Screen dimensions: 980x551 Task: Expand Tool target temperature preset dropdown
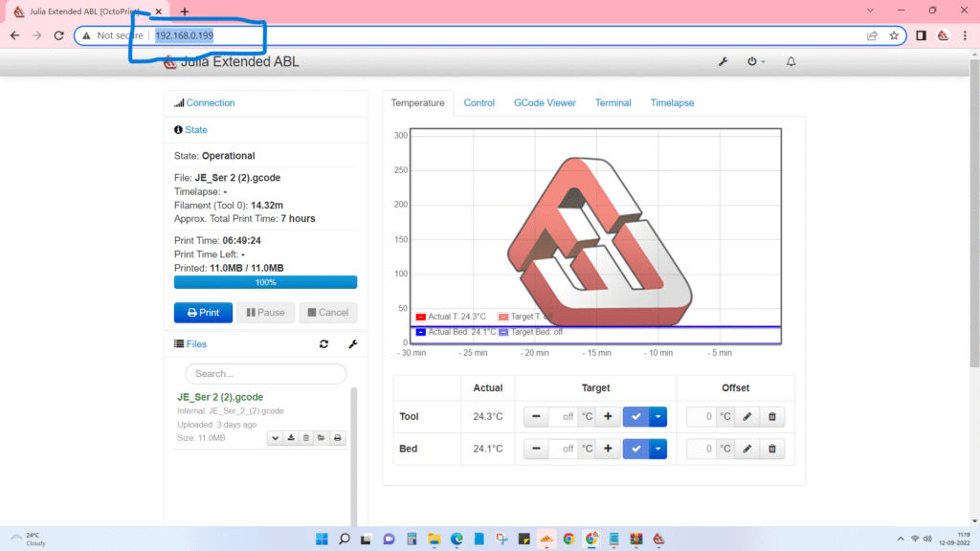(657, 417)
